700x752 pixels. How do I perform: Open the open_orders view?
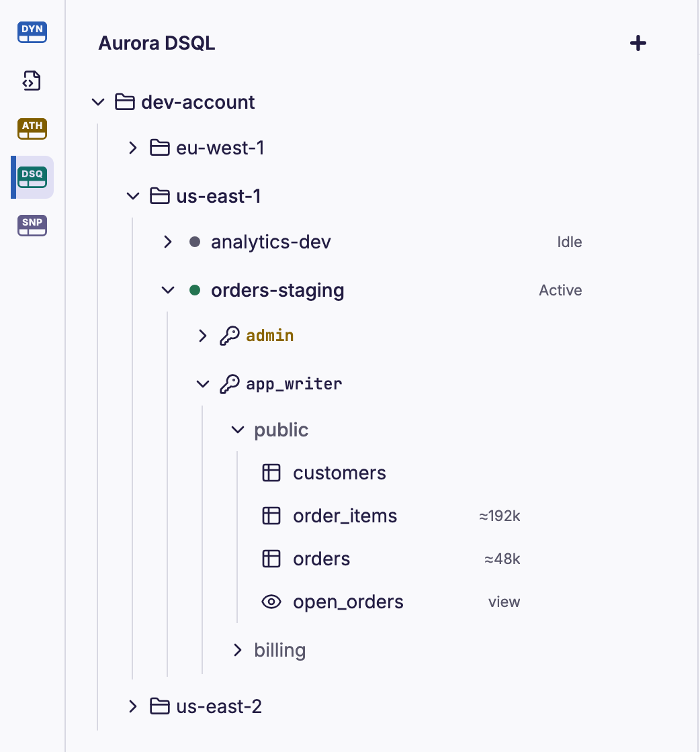pos(349,602)
